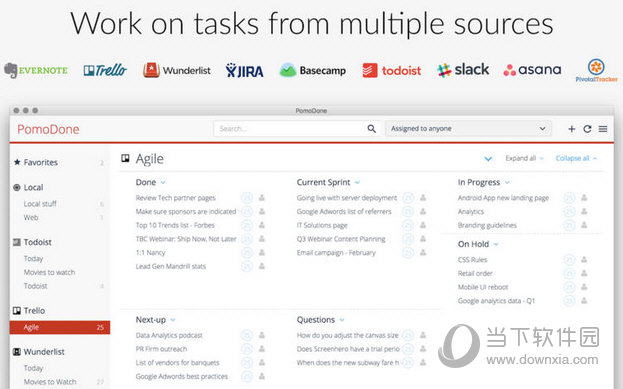Select Movies to watch under Todoist
623x389 pixels.
(x=49, y=273)
